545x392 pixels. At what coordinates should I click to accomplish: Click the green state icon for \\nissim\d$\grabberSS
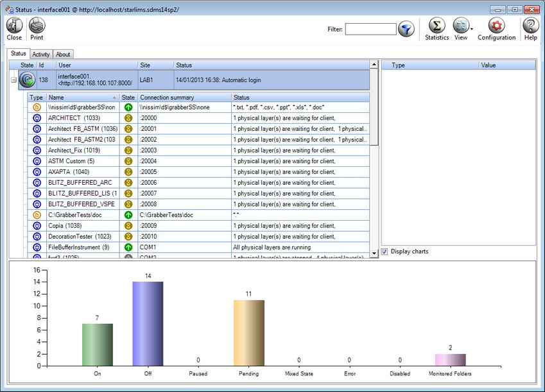128,107
